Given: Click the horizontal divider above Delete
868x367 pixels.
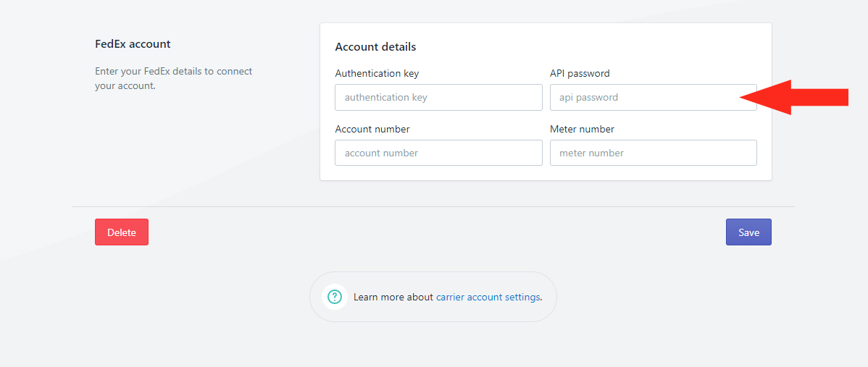Looking at the screenshot, I should pyautogui.click(x=433, y=207).
